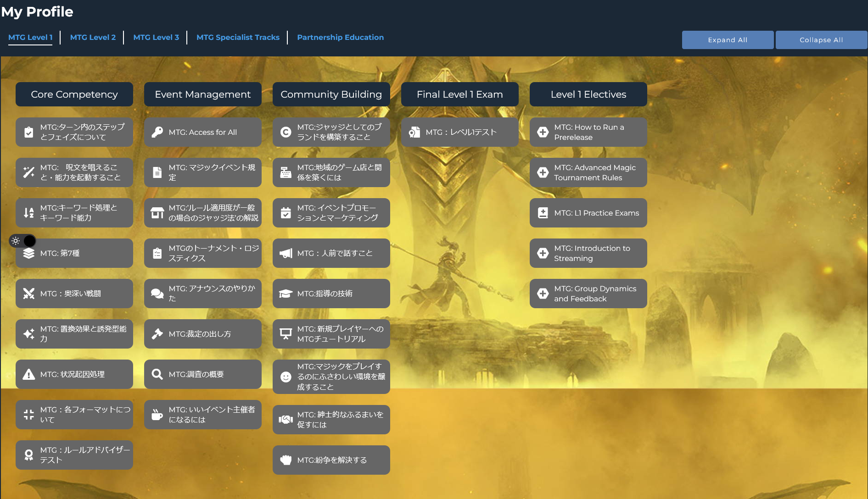Click smiley face icon beside MTG:マジックをプレイするのに
Screen dimensions: 868x499
(x=286, y=377)
